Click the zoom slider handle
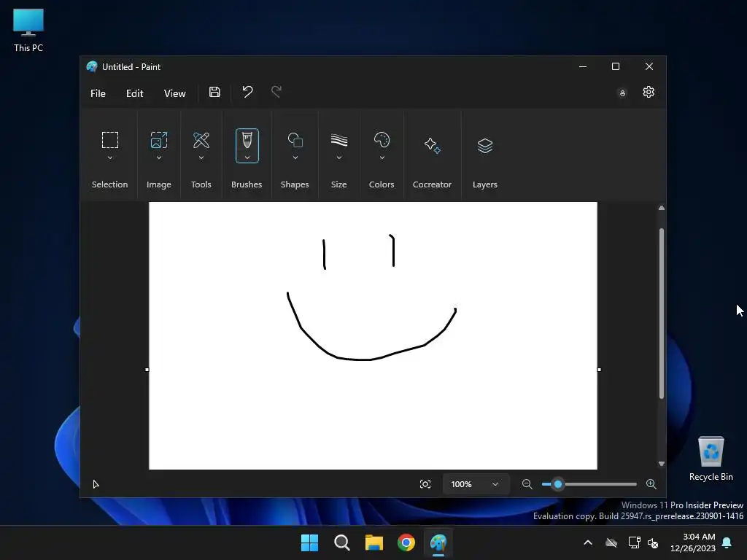The image size is (747, 560). click(x=558, y=484)
